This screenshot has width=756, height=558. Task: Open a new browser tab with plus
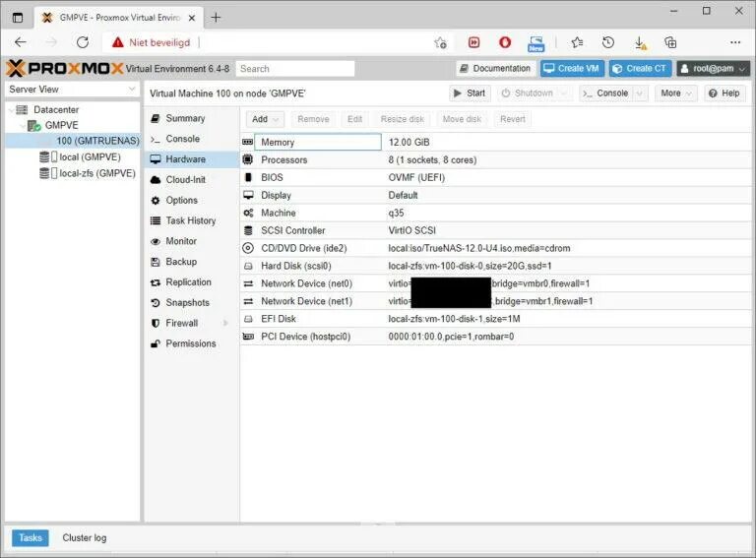pos(216,18)
